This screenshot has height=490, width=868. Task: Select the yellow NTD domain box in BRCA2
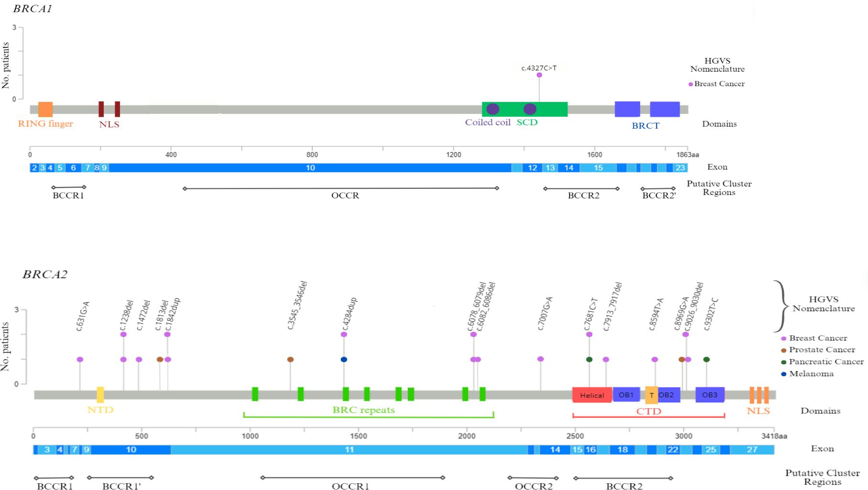tap(100, 395)
